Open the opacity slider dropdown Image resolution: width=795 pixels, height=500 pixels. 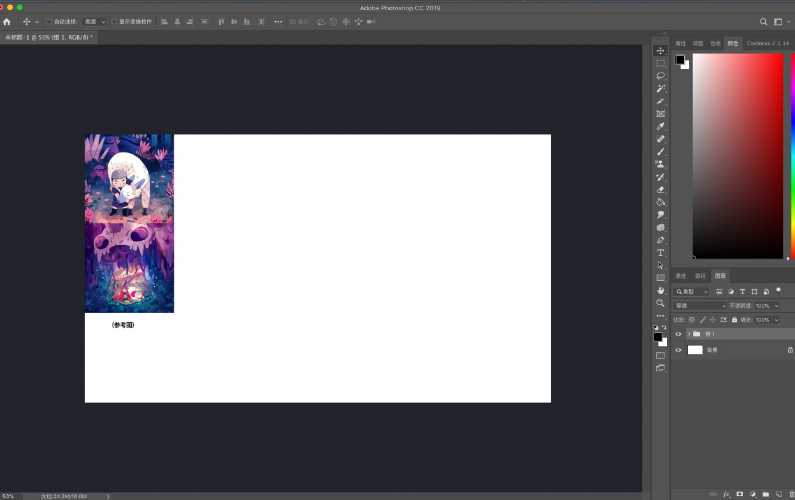click(x=776, y=306)
